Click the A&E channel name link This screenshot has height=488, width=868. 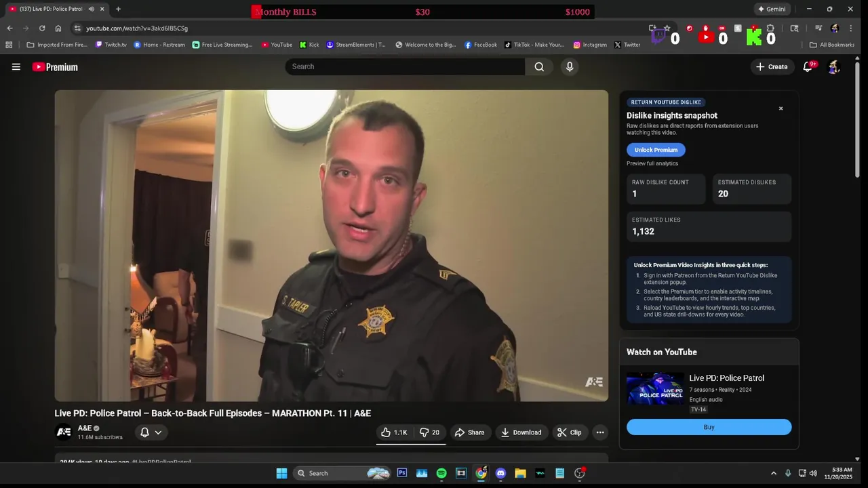(85, 428)
